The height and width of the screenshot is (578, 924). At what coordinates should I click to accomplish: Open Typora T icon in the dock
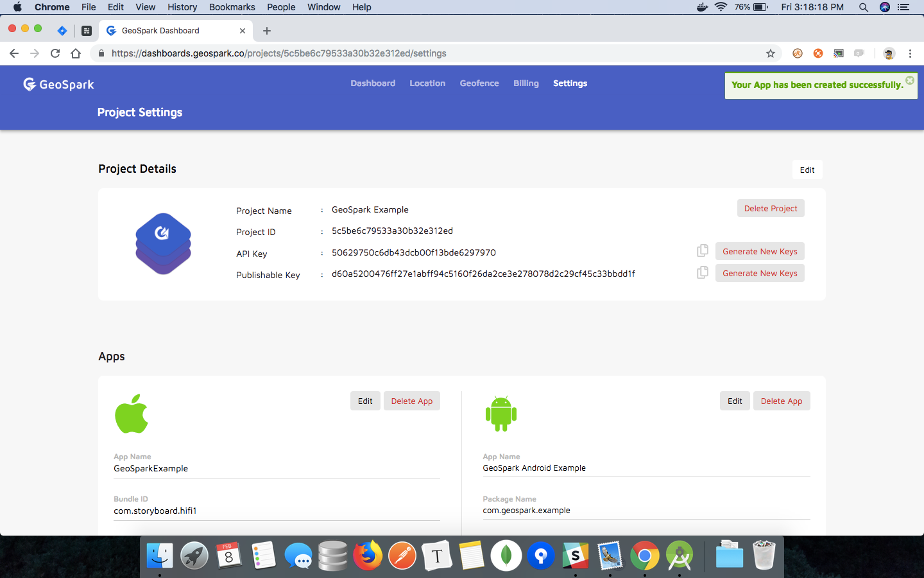coord(437,556)
